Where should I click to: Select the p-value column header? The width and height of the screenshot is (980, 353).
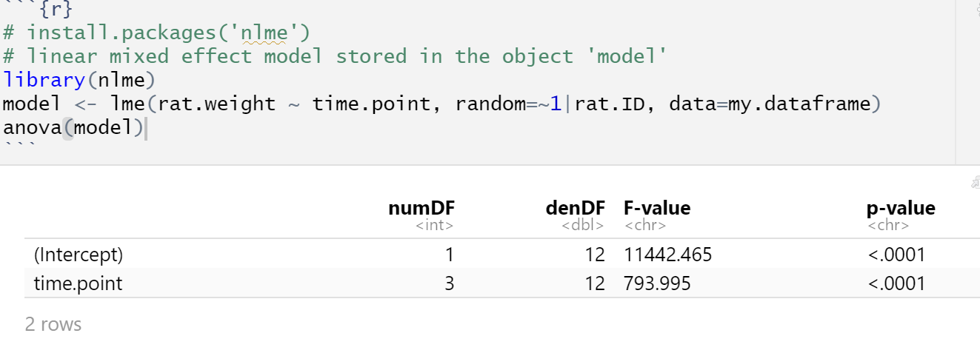(x=896, y=209)
